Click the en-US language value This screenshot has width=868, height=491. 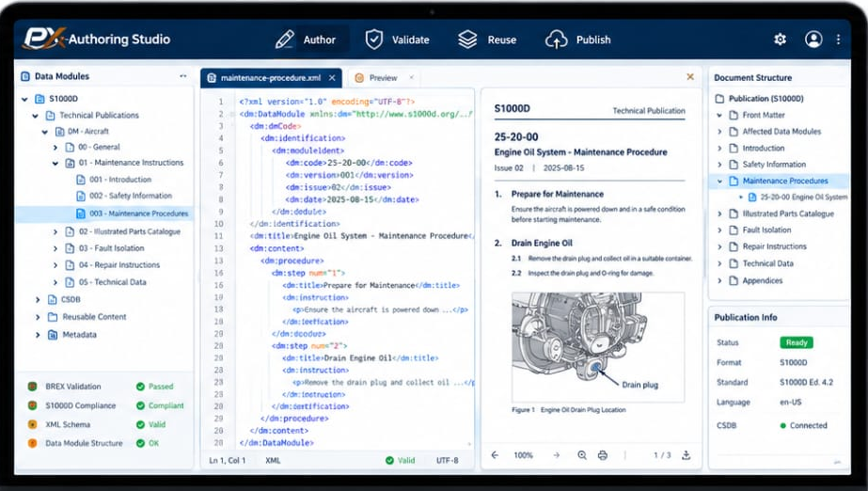coord(791,403)
